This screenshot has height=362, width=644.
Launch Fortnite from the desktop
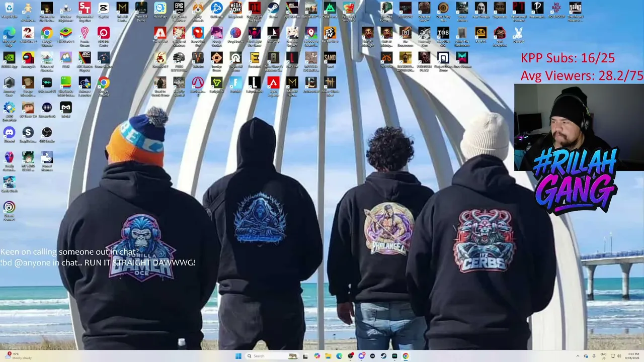click(235, 84)
